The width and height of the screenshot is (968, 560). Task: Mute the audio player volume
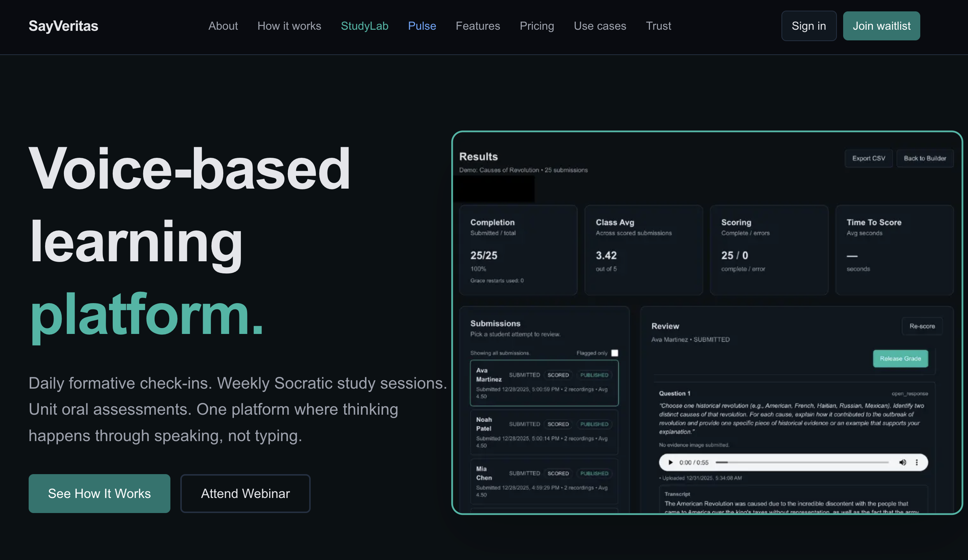[902, 462]
